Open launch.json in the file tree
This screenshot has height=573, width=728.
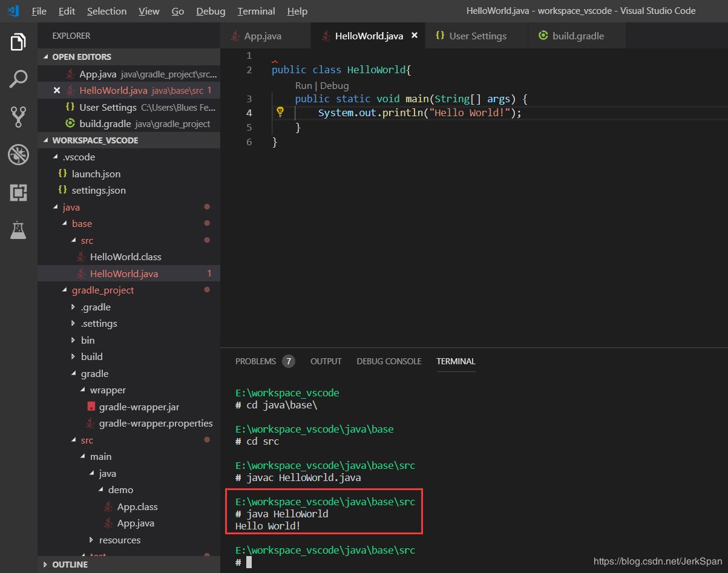96,174
